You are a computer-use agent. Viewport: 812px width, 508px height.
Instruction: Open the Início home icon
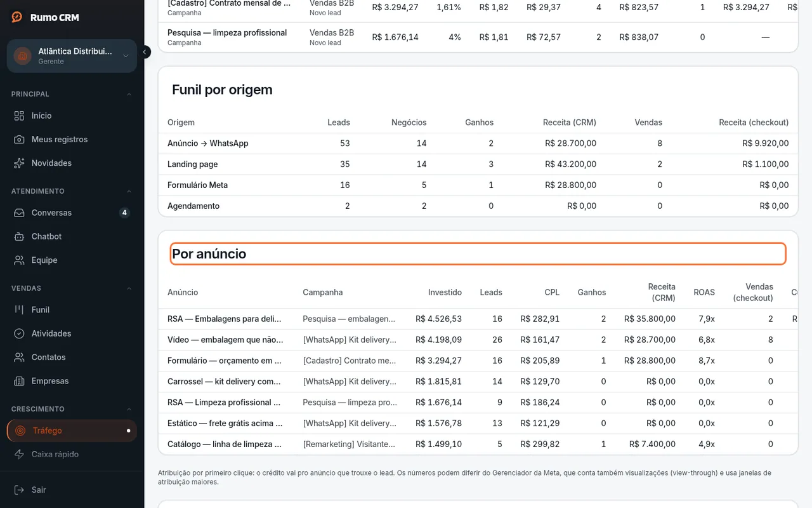20,116
